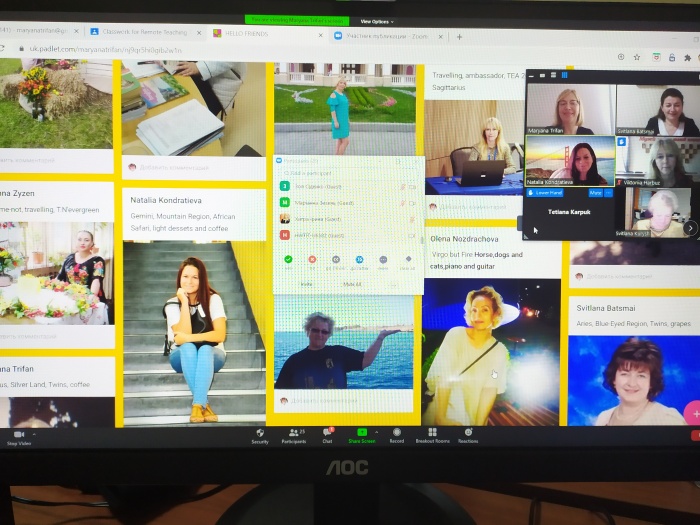Open the Participants panel icon
This screenshot has width=700, height=525.
(294, 433)
